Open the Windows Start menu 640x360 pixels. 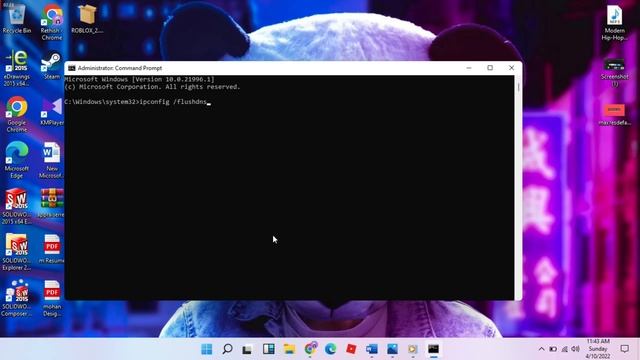(207, 349)
